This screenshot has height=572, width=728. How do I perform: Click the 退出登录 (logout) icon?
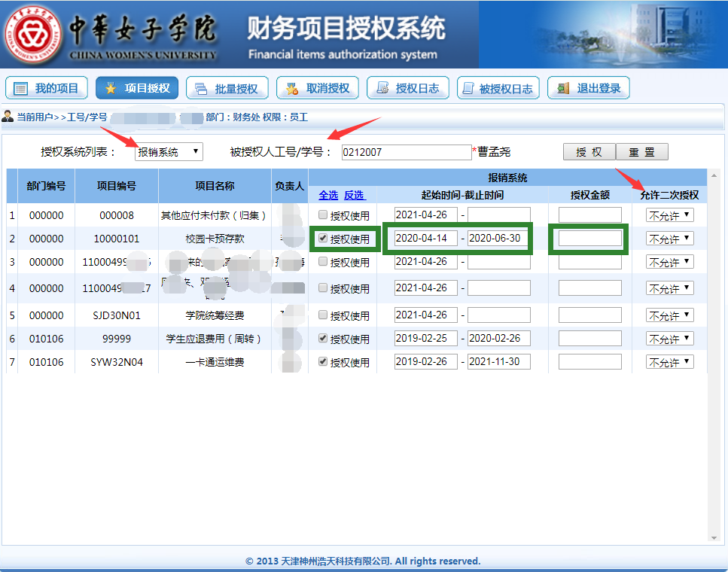pos(562,87)
